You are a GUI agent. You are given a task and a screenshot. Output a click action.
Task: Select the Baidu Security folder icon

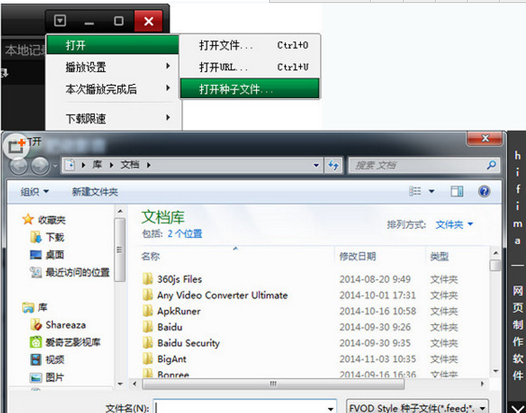[148, 343]
